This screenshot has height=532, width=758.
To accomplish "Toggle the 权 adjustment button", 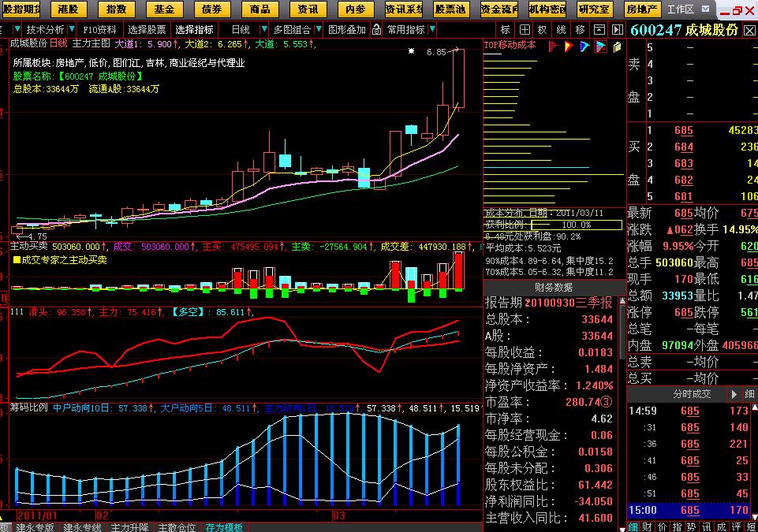I will [x=543, y=30].
